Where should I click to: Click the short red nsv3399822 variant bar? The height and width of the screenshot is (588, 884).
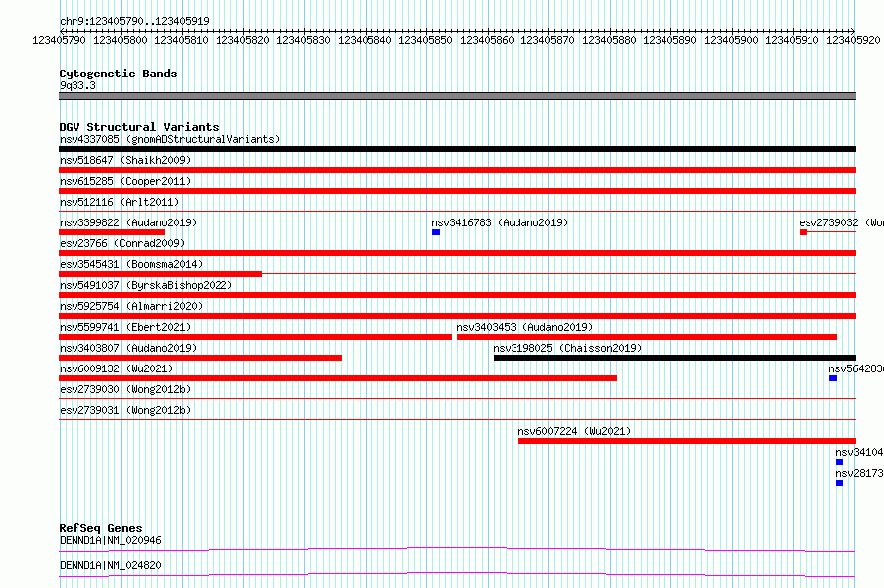click(x=111, y=232)
